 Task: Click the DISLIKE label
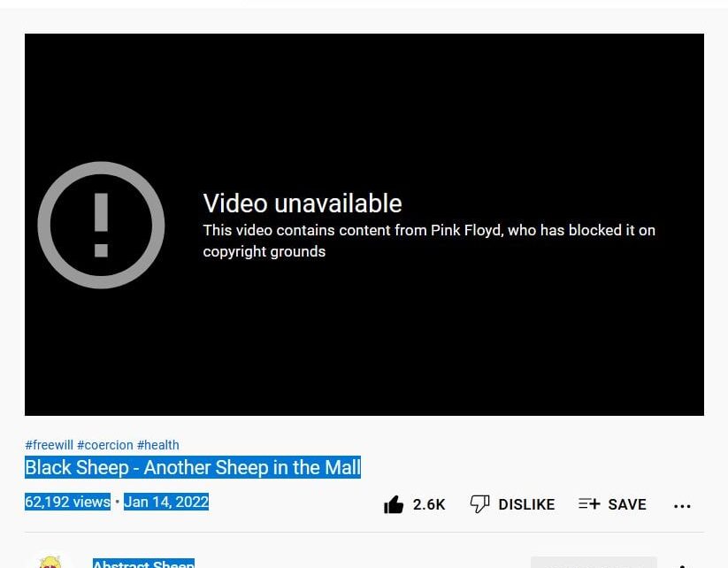point(526,504)
